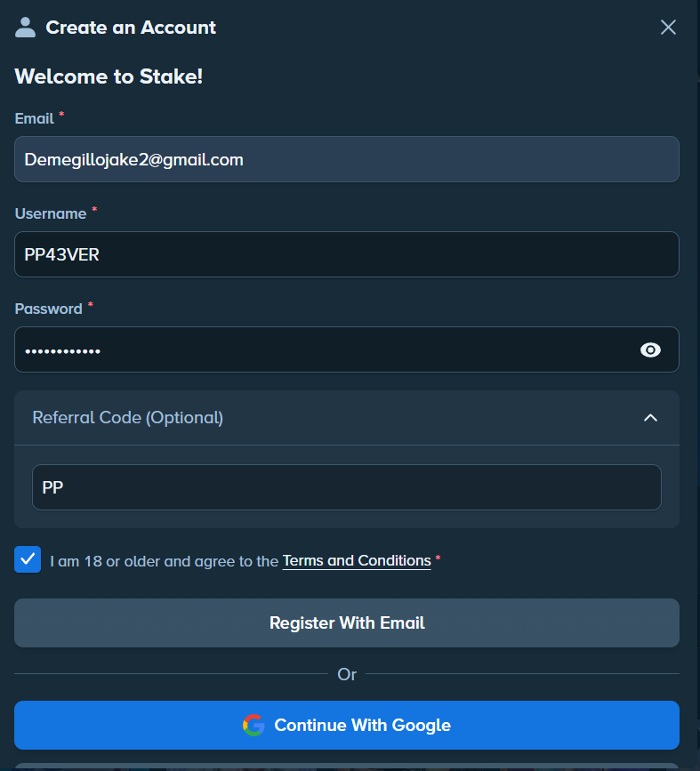Viewport: 700px width, 771px height.
Task: Focus the Email field with Demegillojake2@gmail.com
Action: tap(347, 159)
